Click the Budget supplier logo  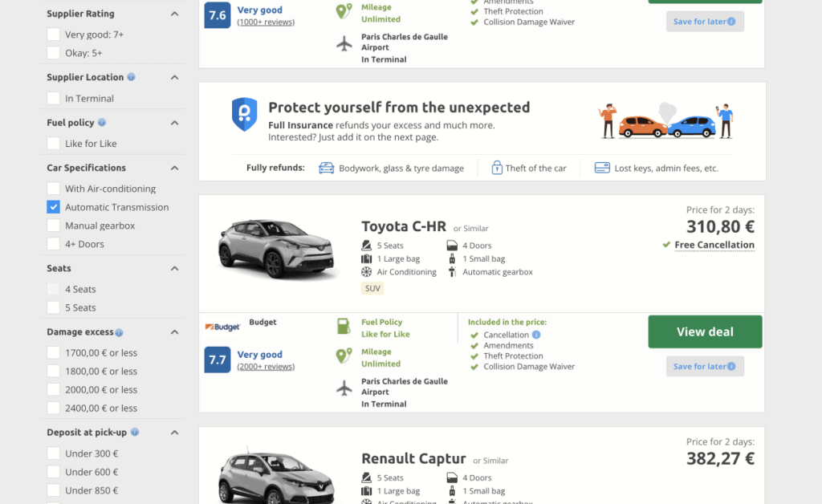tap(223, 327)
